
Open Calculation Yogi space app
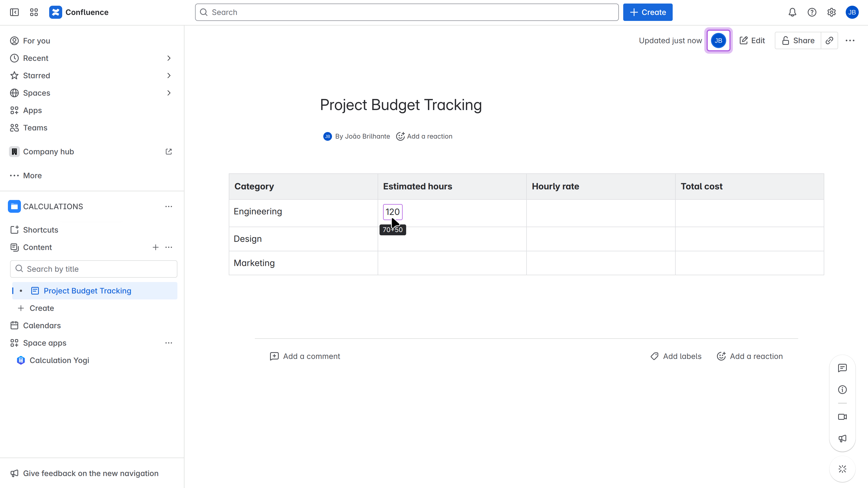pyautogui.click(x=59, y=360)
